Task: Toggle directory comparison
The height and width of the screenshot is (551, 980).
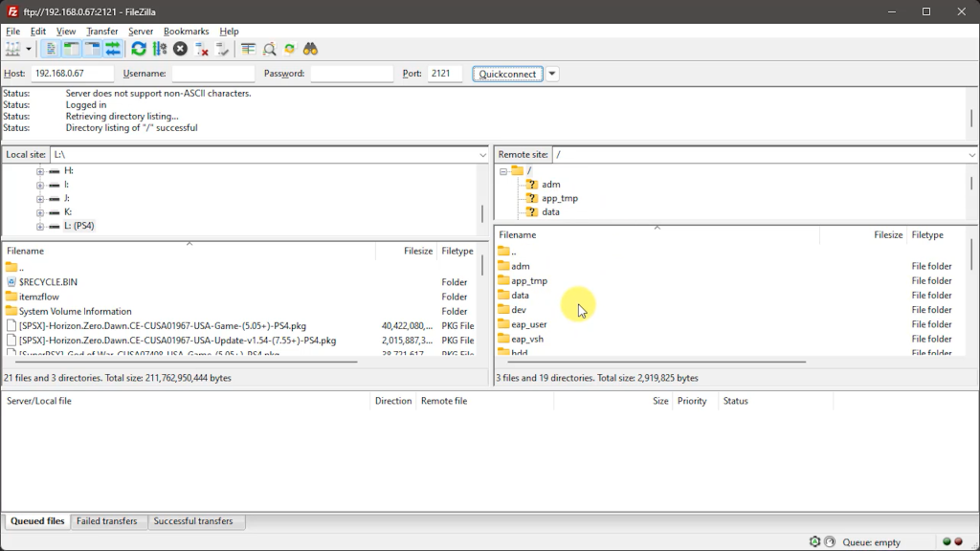Action: 269,49
